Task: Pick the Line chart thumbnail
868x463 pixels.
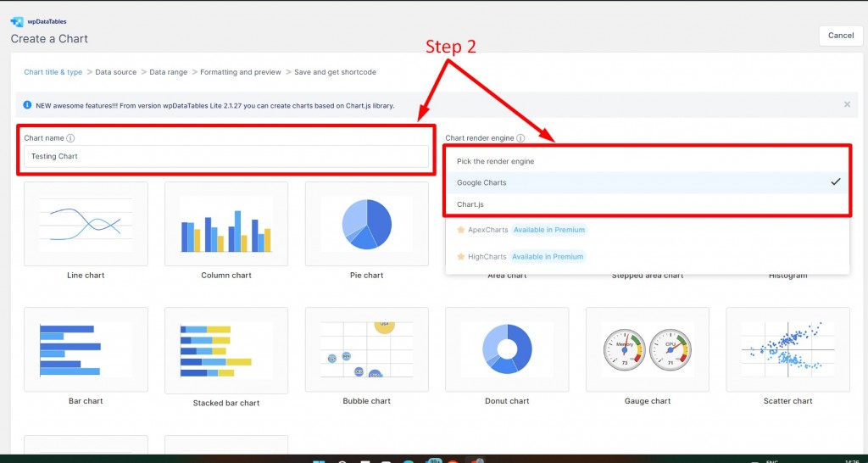Action: pyautogui.click(x=86, y=224)
